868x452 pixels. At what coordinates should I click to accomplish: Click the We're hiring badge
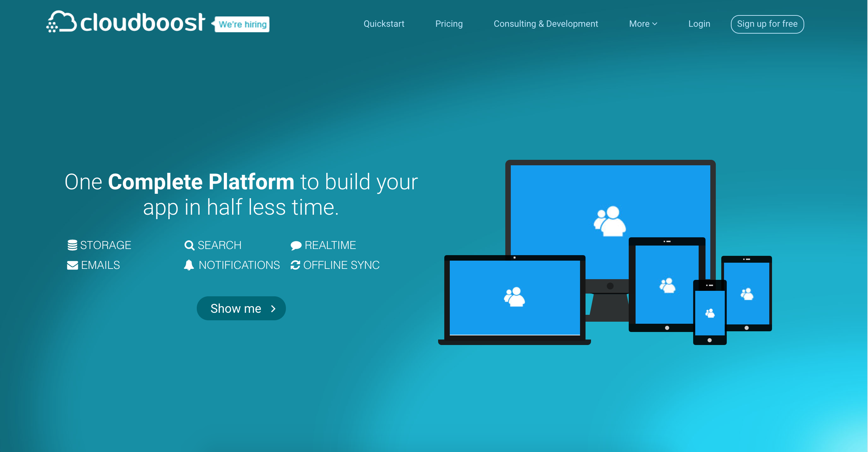click(242, 24)
